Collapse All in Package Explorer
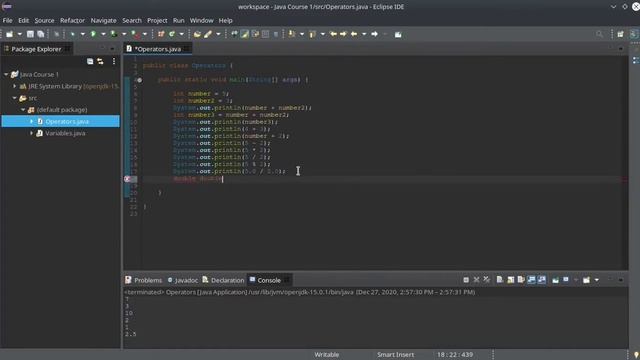 click(90, 61)
